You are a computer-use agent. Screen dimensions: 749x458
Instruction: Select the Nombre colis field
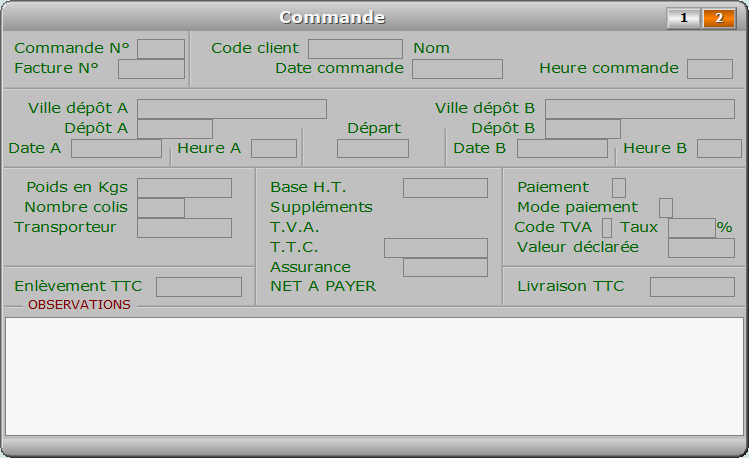161,208
